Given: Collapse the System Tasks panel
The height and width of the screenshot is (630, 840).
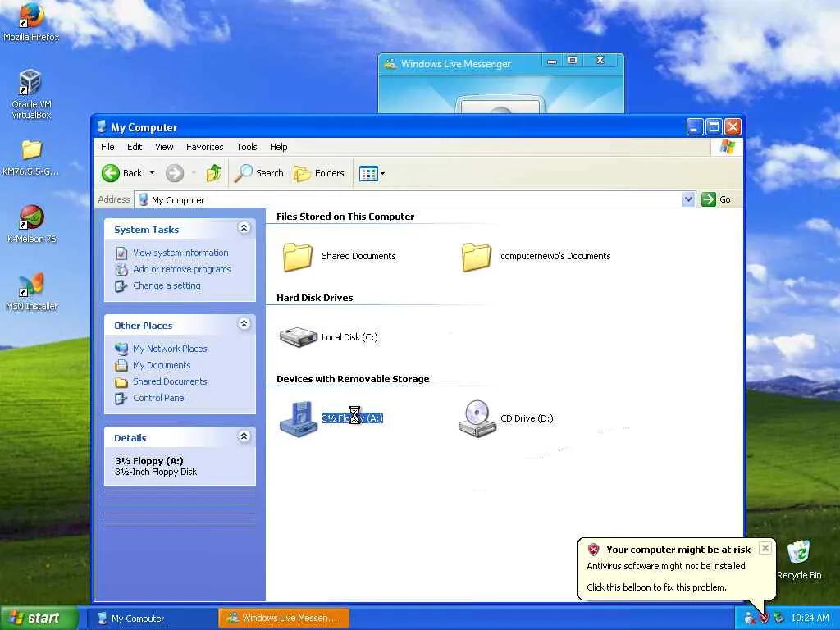Looking at the screenshot, I should tap(244, 228).
